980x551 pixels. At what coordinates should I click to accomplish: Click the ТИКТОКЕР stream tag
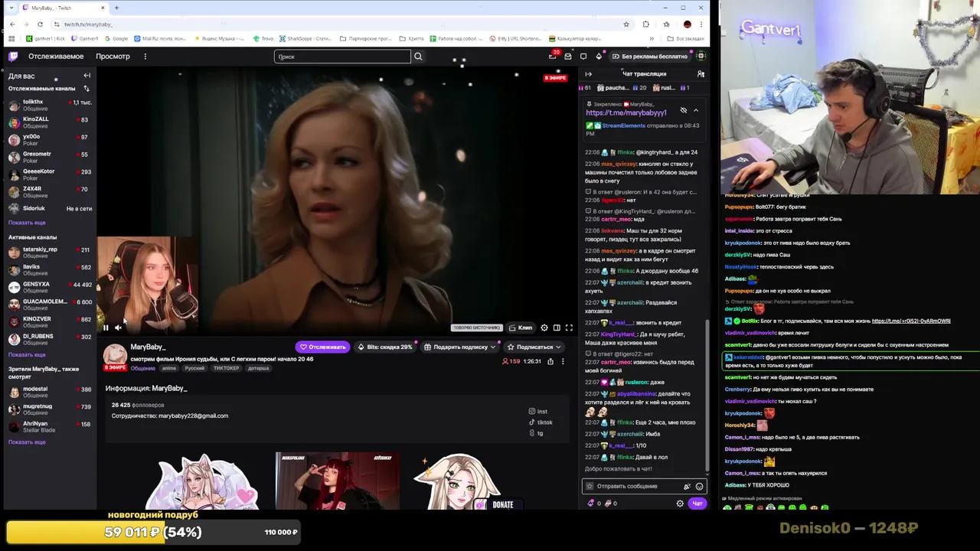coord(225,368)
